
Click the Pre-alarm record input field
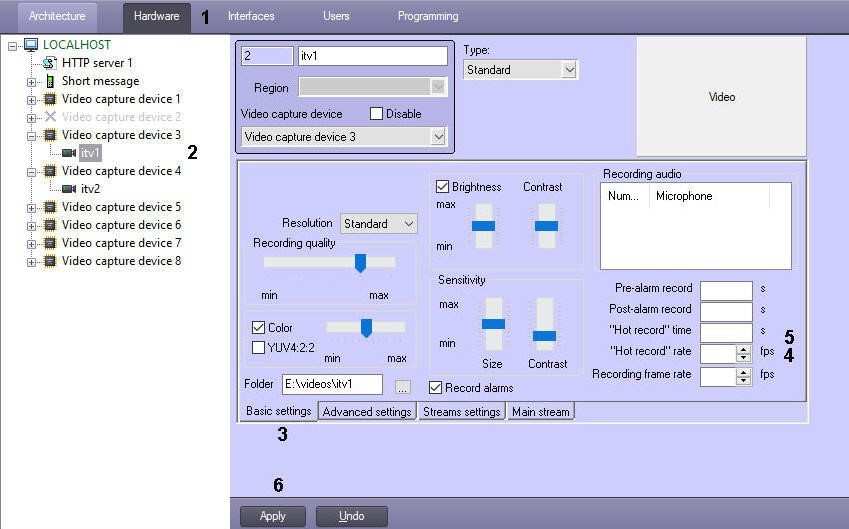(x=726, y=290)
